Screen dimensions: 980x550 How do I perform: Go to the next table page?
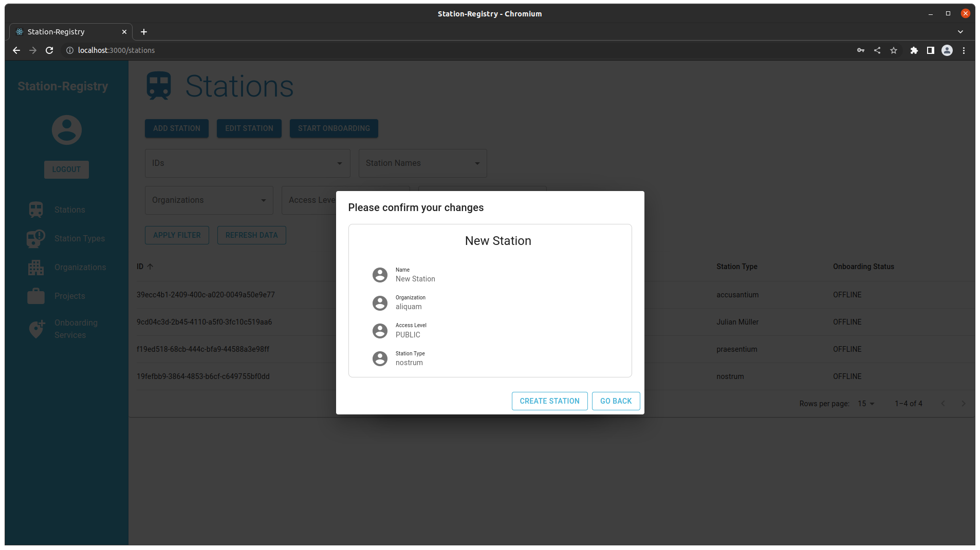tap(964, 404)
